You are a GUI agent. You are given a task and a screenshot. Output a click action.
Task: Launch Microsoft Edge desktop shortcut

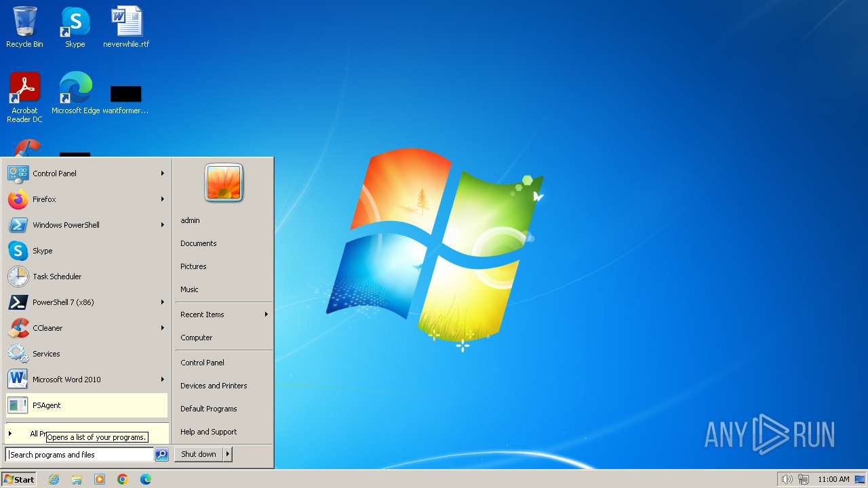tap(75, 93)
